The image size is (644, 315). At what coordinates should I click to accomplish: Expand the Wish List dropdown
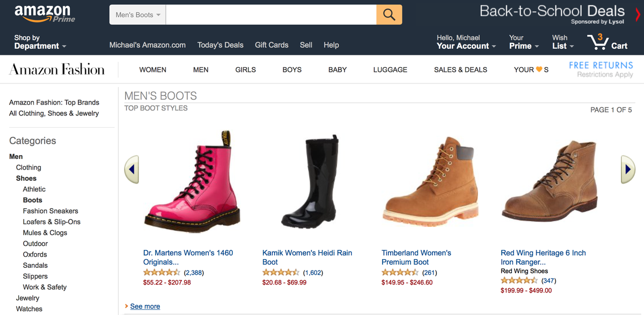[563, 42]
